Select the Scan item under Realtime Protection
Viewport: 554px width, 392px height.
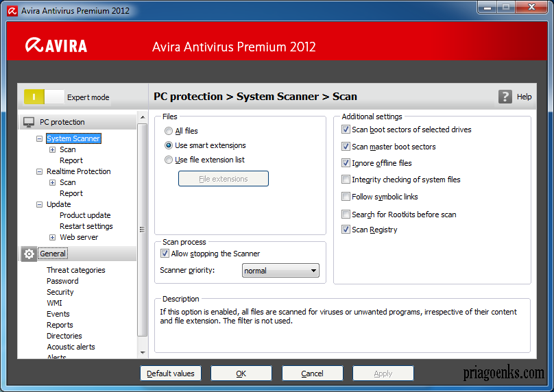pyautogui.click(x=67, y=182)
